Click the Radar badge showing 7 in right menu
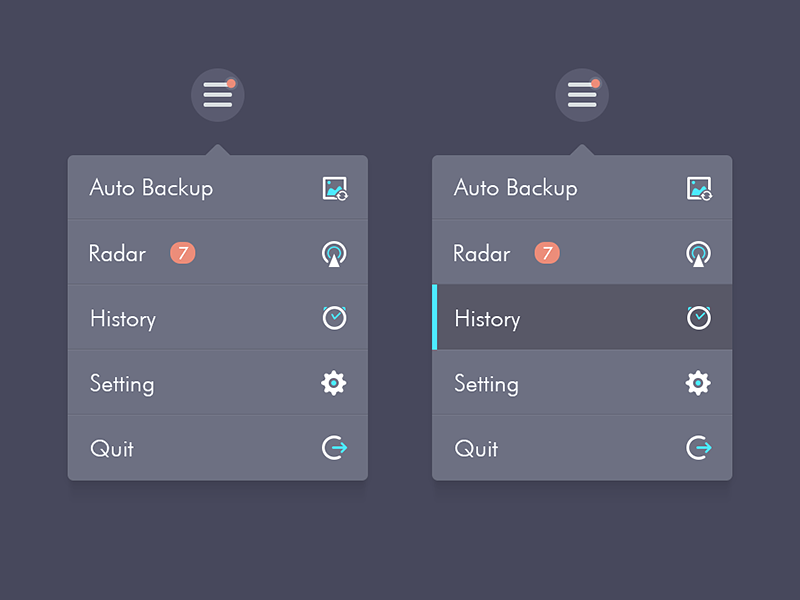800x600 pixels. pyautogui.click(x=546, y=254)
